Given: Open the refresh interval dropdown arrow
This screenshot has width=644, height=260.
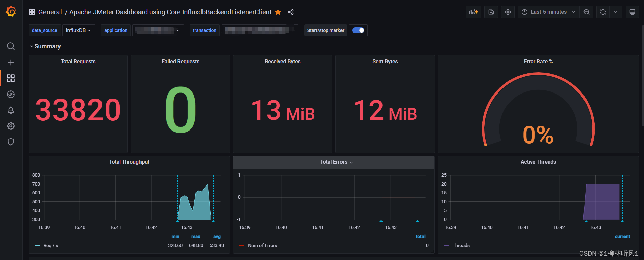Looking at the screenshot, I should click(616, 12).
